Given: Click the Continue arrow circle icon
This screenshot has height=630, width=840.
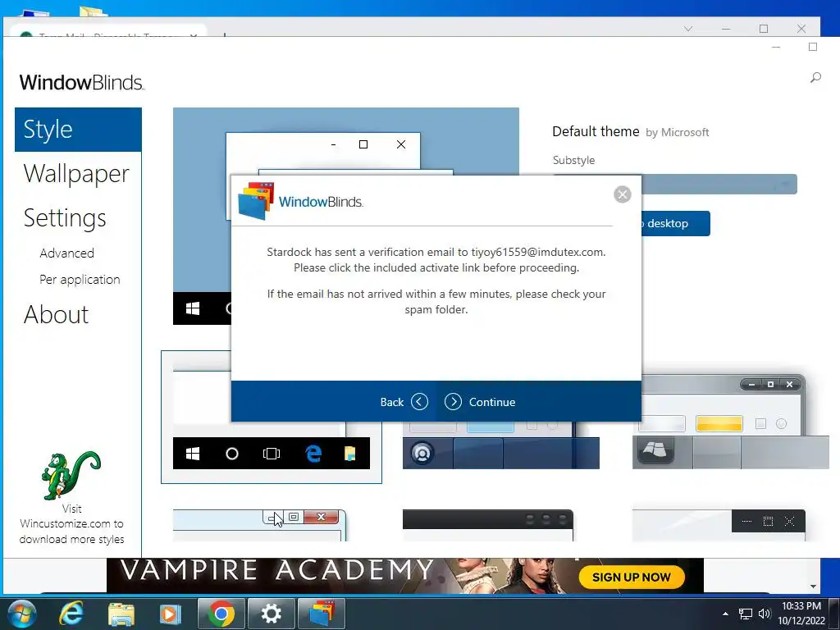Looking at the screenshot, I should pyautogui.click(x=453, y=402).
